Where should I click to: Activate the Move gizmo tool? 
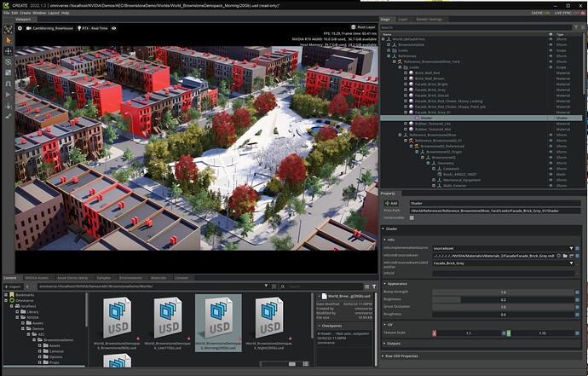coord(9,51)
